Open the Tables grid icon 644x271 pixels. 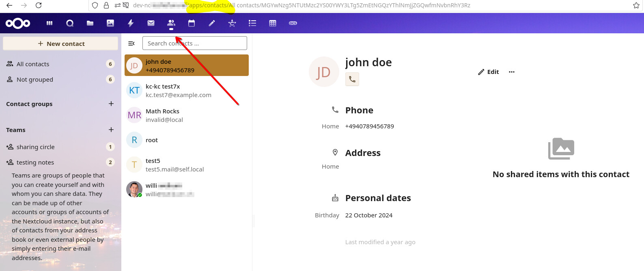coord(273,23)
